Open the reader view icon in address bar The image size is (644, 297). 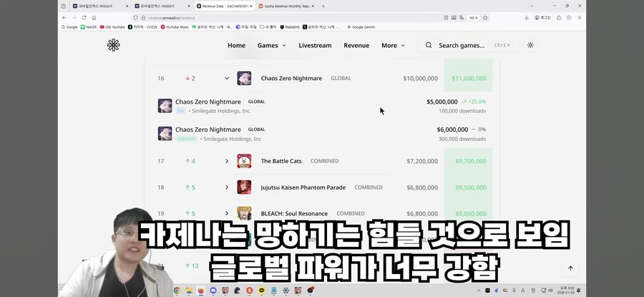click(446, 18)
